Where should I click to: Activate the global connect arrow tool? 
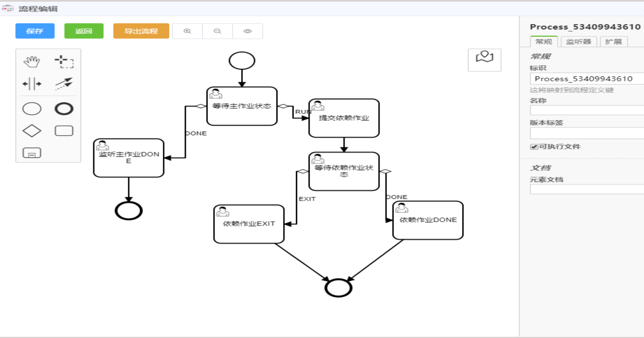(64, 84)
